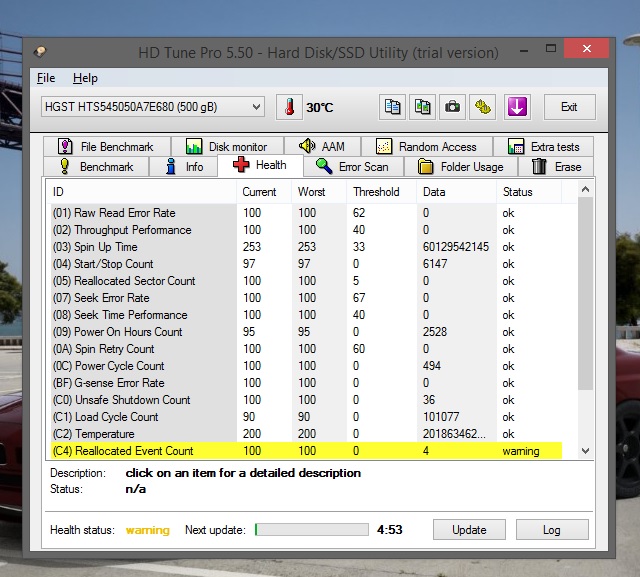Image resolution: width=640 pixels, height=577 pixels.
Task: Select Seek Time Performance row
Action: click(x=306, y=315)
